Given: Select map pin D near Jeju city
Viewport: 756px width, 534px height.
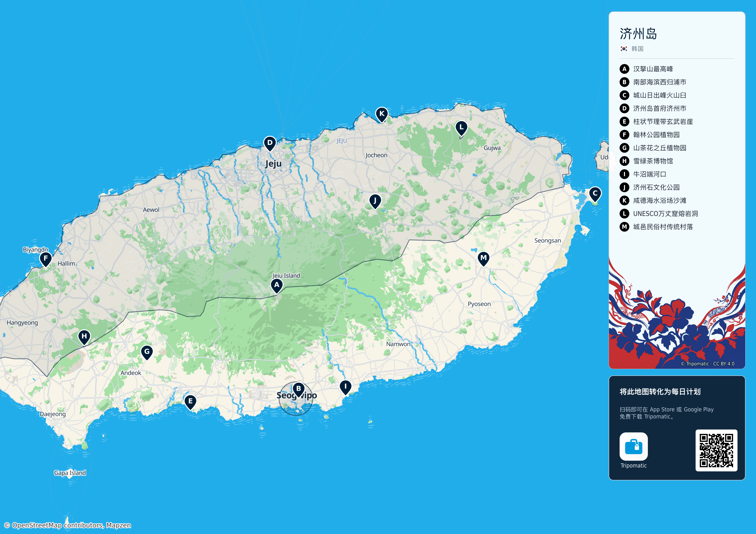Looking at the screenshot, I should click(x=270, y=144).
